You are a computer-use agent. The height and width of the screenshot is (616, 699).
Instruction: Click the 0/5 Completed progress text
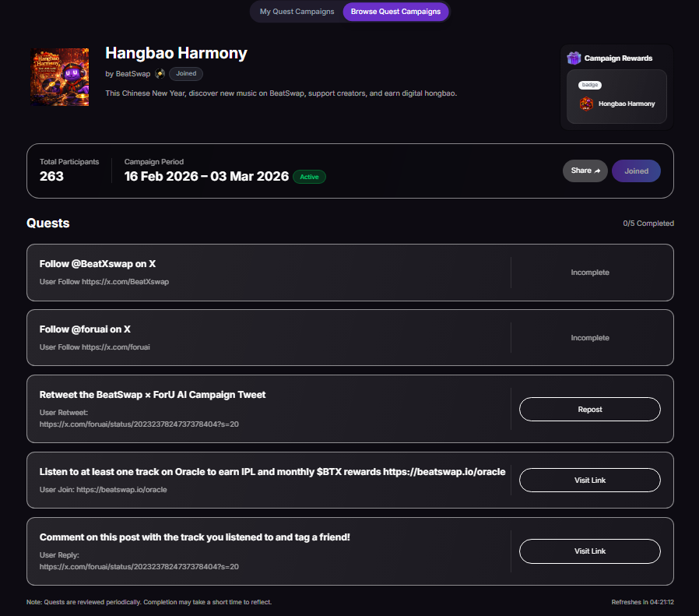click(648, 224)
